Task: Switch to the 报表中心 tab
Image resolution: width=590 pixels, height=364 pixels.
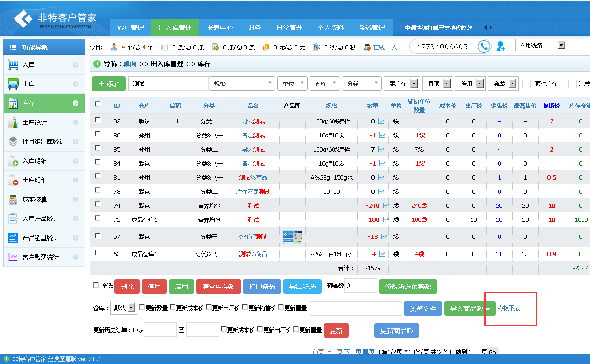Action: pos(219,28)
